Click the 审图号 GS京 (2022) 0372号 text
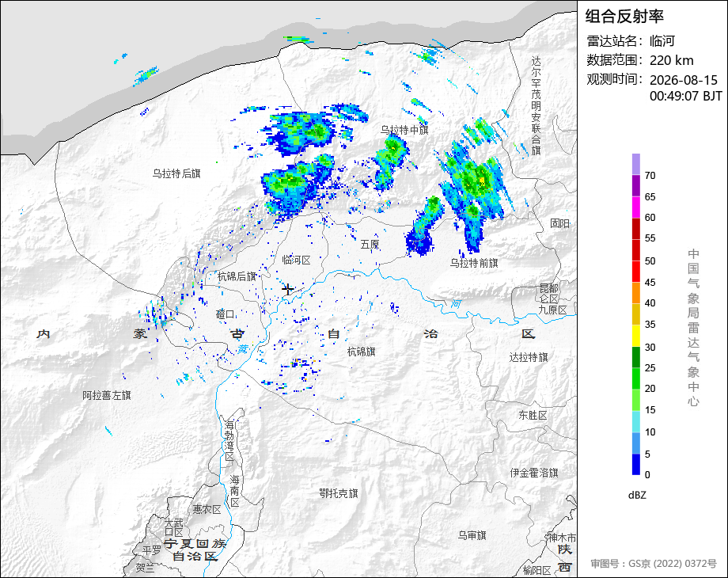 (x=654, y=564)
